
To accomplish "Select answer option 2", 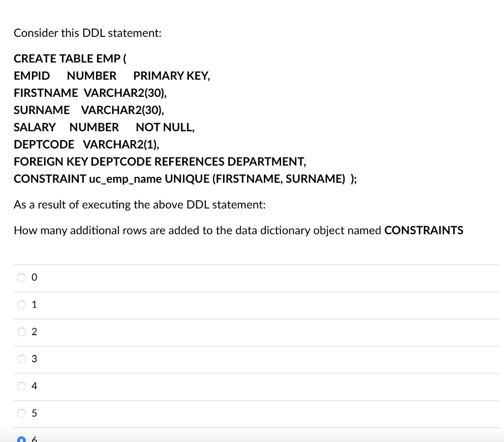I will point(21,332).
